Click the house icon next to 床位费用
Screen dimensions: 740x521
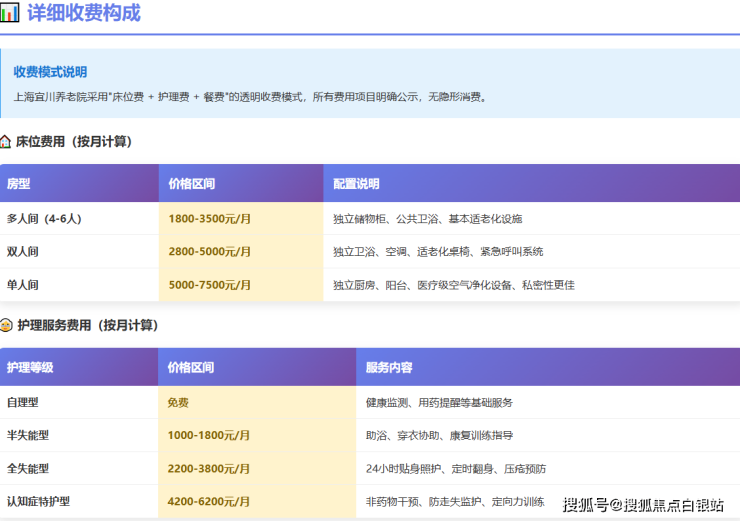(6, 142)
